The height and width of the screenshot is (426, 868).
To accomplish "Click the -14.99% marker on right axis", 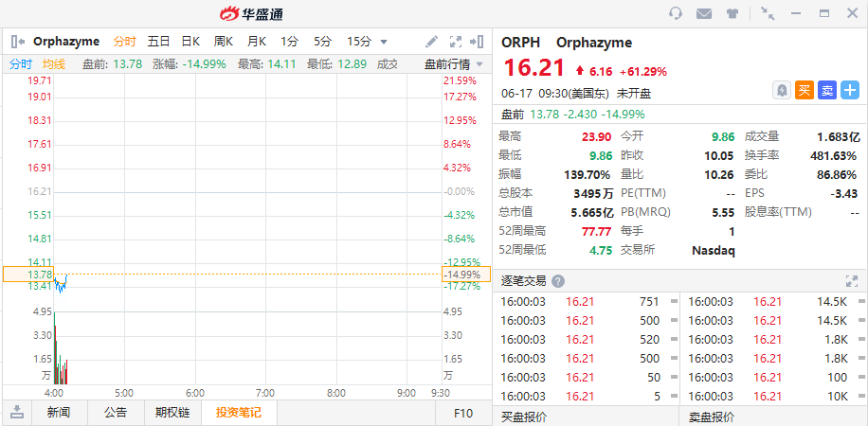I will [x=465, y=275].
